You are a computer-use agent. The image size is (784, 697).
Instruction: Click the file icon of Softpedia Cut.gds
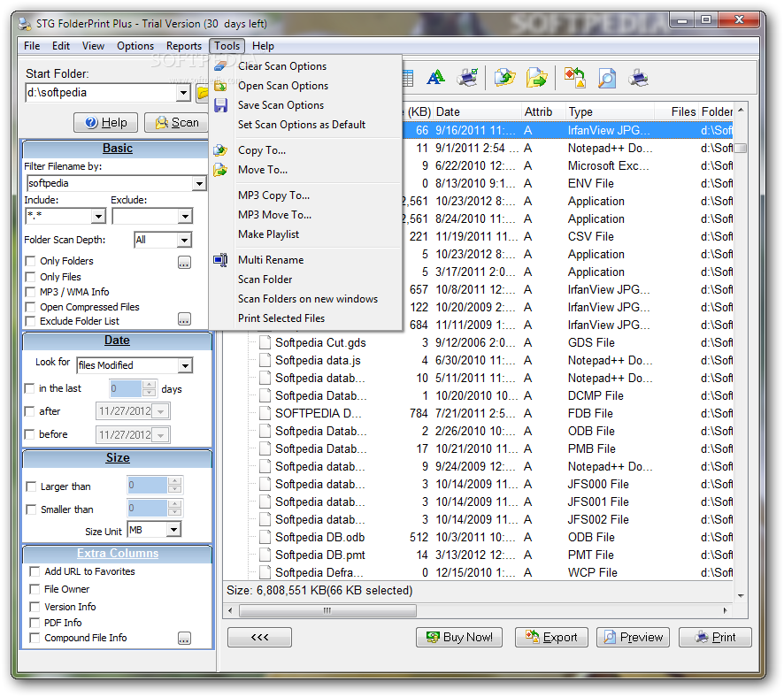265,342
